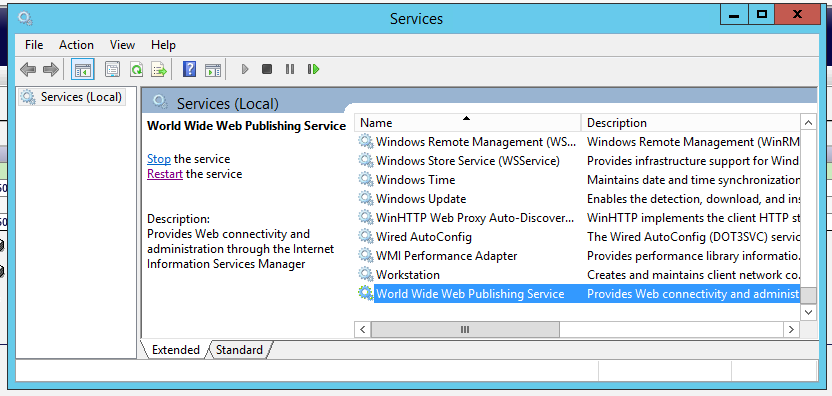This screenshot has width=832, height=396.
Task: Click the Restart the service link
Action: click(165, 174)
